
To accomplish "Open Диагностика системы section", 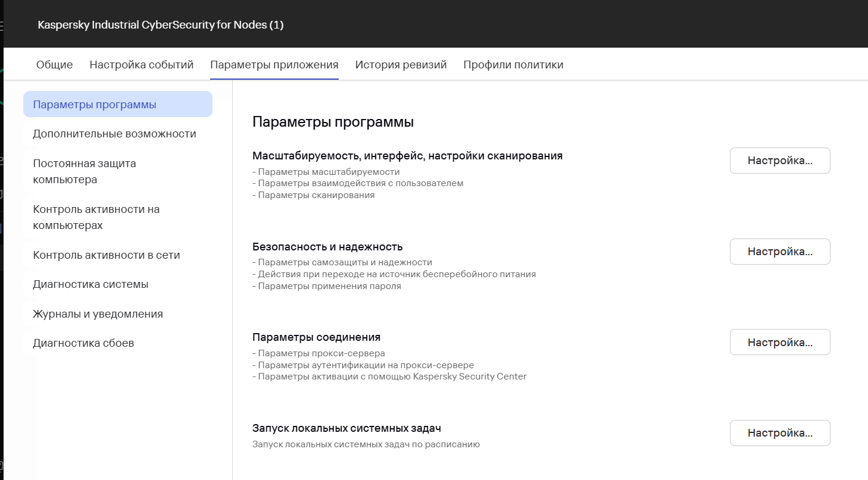I will coord(91,284).
